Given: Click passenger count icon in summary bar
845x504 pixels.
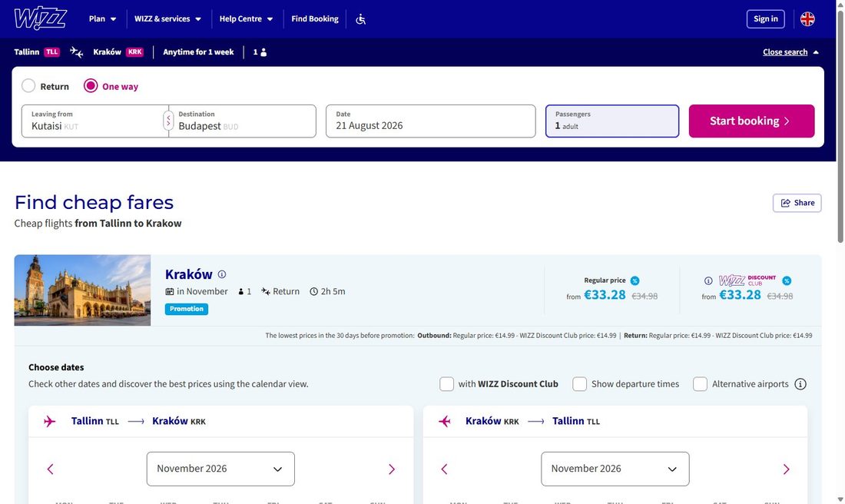Looking at the screenshot, I should pyautogui.click(x=263, y=52).
